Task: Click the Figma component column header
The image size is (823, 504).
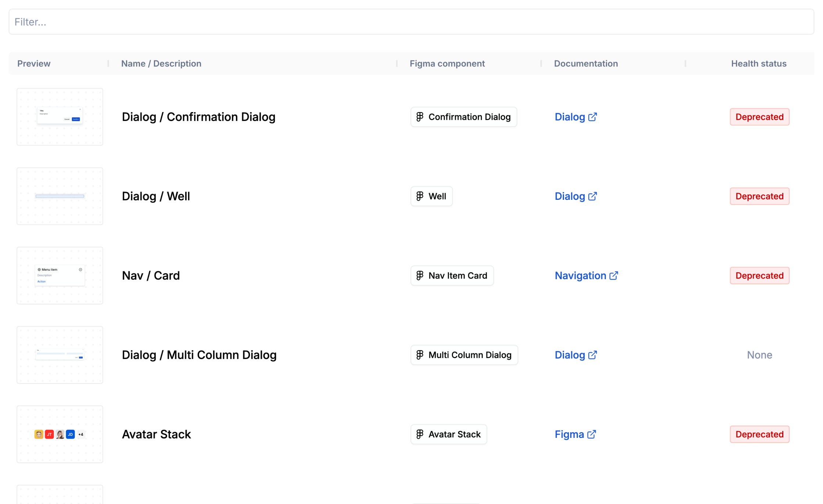Action: [447, 64]
